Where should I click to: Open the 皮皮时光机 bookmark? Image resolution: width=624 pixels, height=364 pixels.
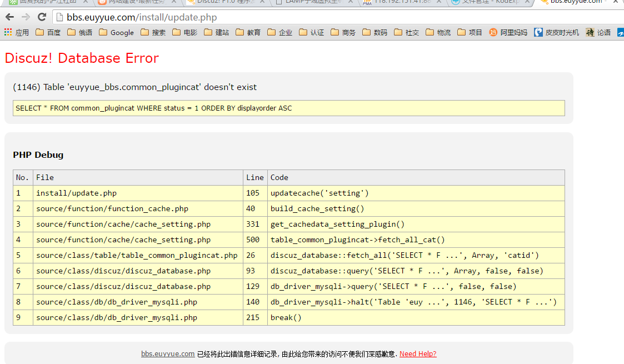click(556, 32)
